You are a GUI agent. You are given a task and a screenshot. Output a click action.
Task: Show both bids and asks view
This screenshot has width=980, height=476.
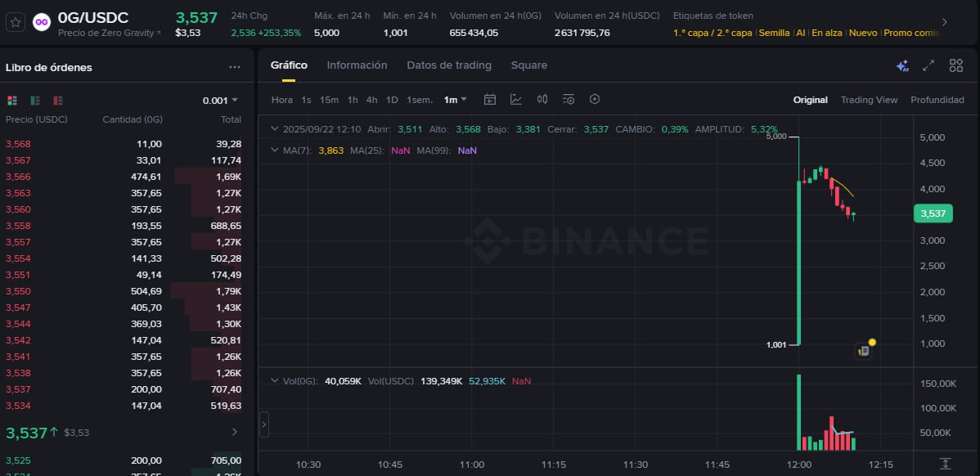pos(12,100)
